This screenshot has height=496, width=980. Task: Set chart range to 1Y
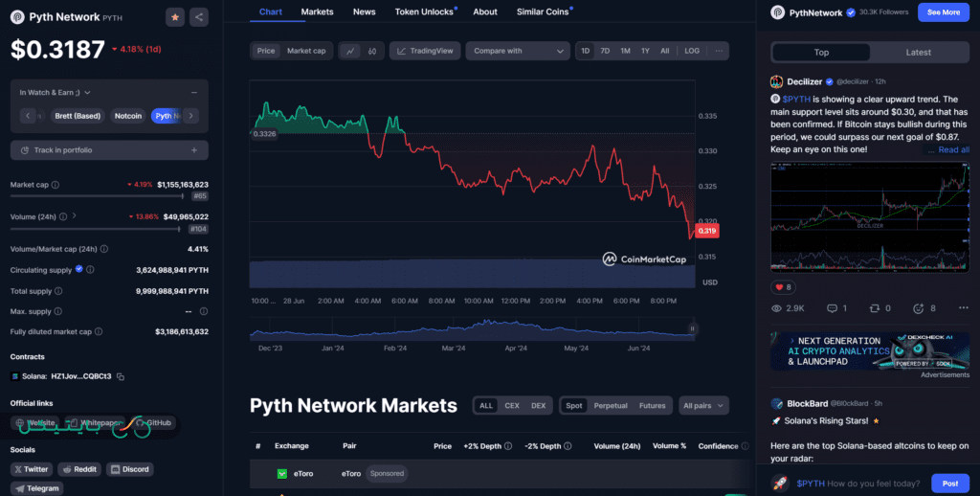tap(645, 52)
